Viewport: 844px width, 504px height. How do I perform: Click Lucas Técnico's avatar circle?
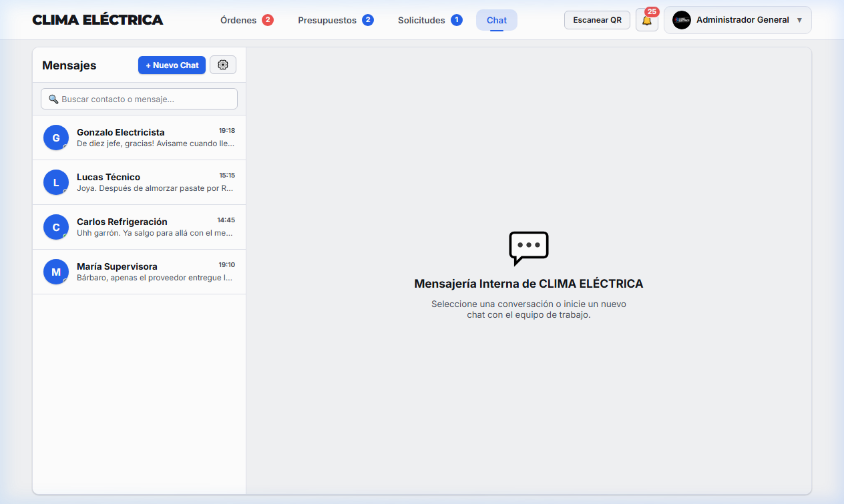click(x=56, y=182)
